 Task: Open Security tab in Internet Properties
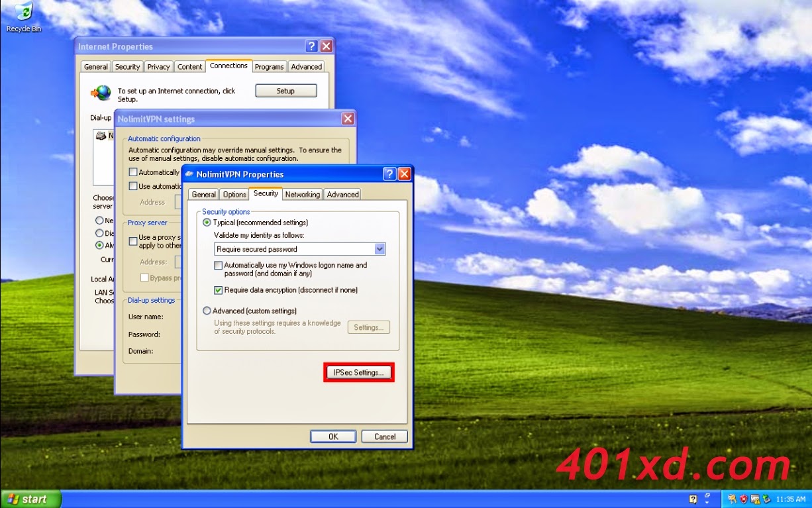[127, 66]
